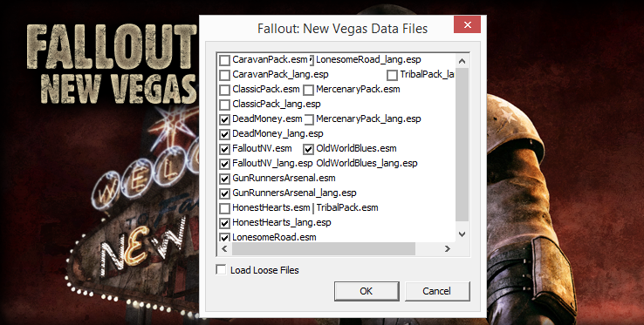Click the list's scroll down arrow
The width and height of the screenshot is (644, 325).
click(462, 234)
